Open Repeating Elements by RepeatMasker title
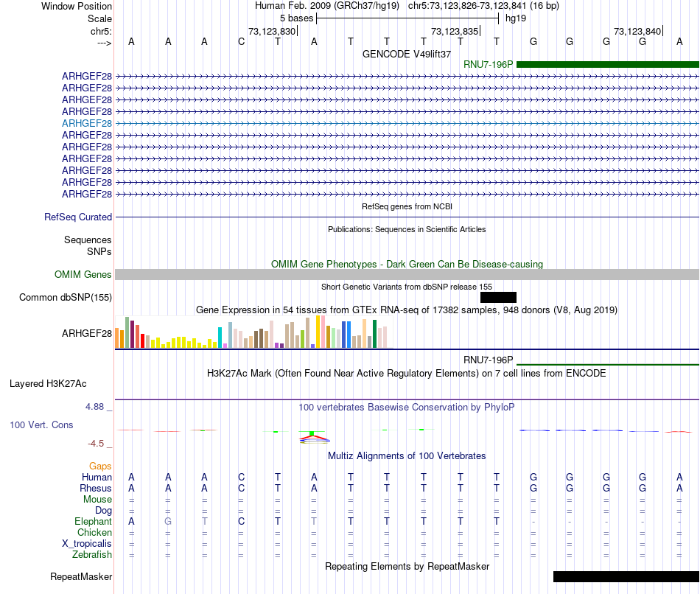Screen dimensions: 700x594 click(x=407, y=567)
